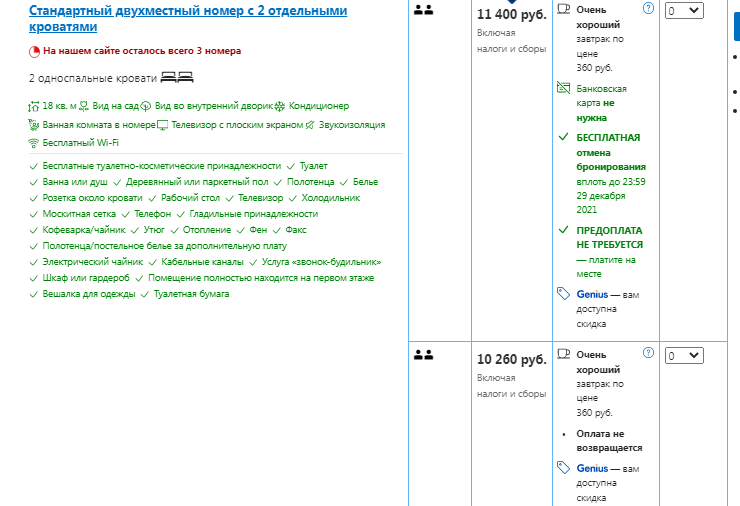Click the 'Электрический чайник' amenity item
This screenshot has width=740, height=506.
93,262
